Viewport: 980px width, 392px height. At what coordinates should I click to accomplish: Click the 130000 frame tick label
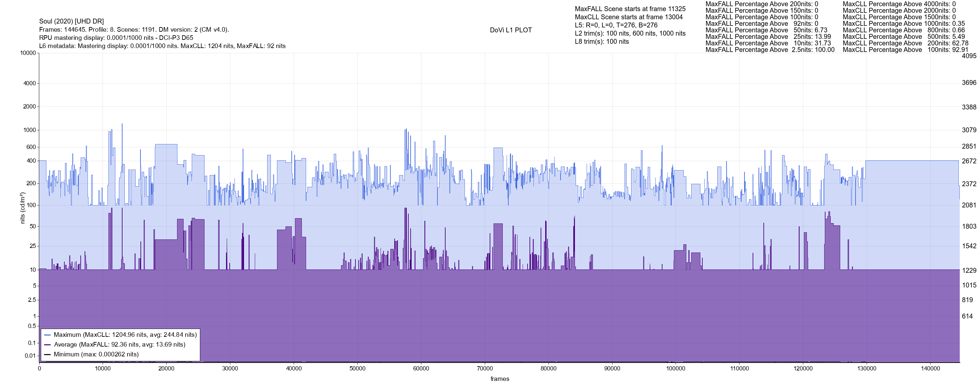click(866, 369)
